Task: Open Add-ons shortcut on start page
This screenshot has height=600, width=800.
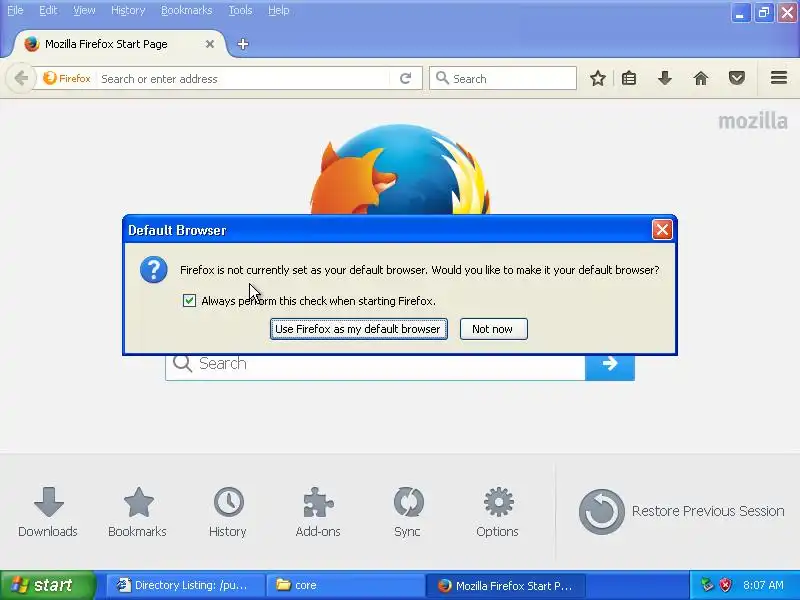Action: [x=318, y=512]
